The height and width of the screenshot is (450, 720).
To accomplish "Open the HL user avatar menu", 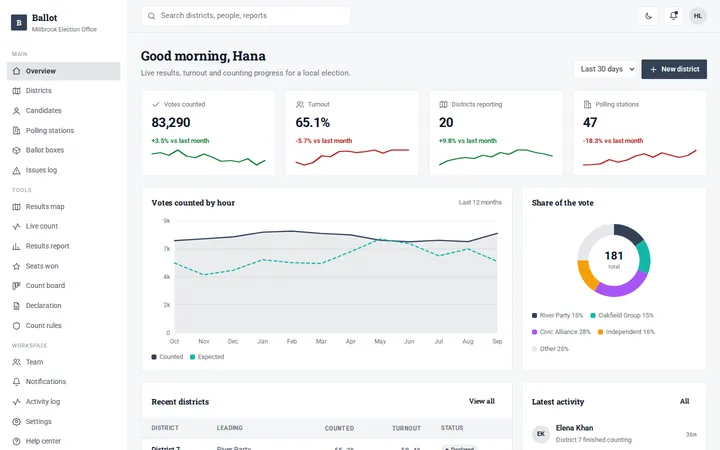I will [x=698, y=16].
